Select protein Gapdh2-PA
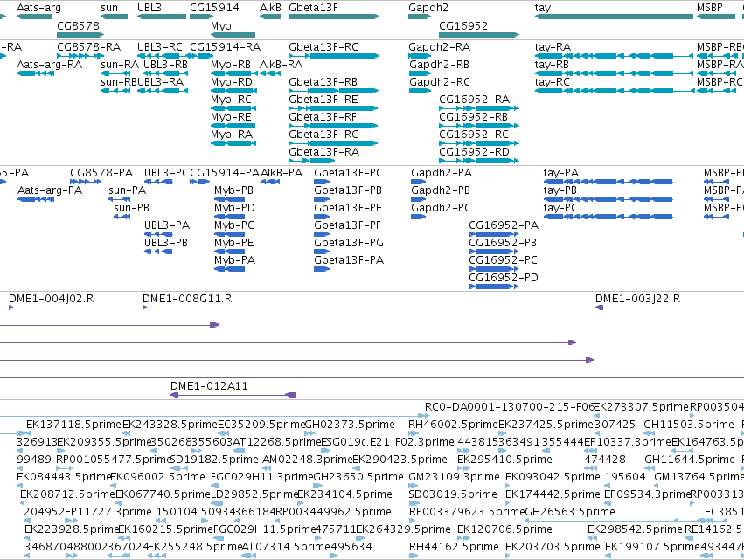 pyautogui.click(x=442, y=173)
